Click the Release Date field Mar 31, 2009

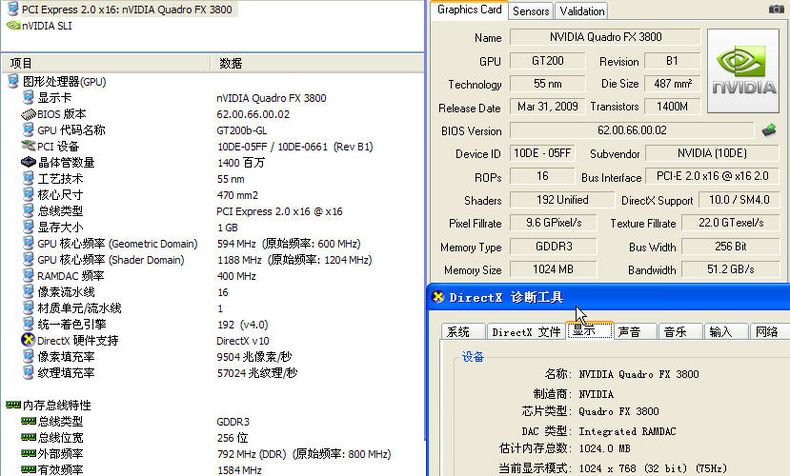point(548,107)
